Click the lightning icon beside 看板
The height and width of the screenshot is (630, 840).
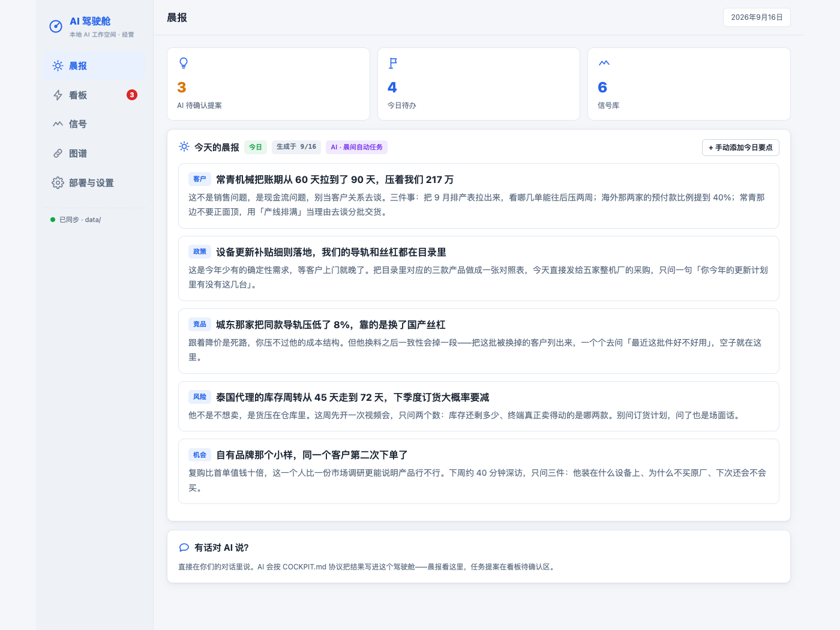point(58,95)
